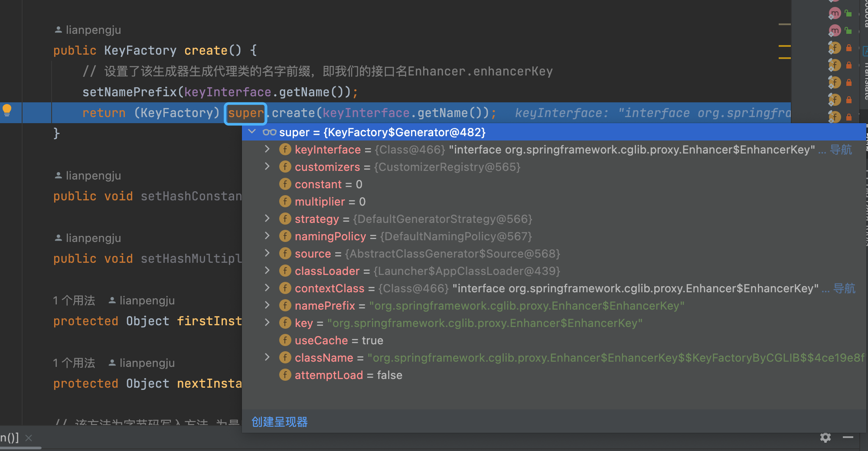This screenshot has height=451, width=868.
Task: Expand the key field
Action: [267, 323]
